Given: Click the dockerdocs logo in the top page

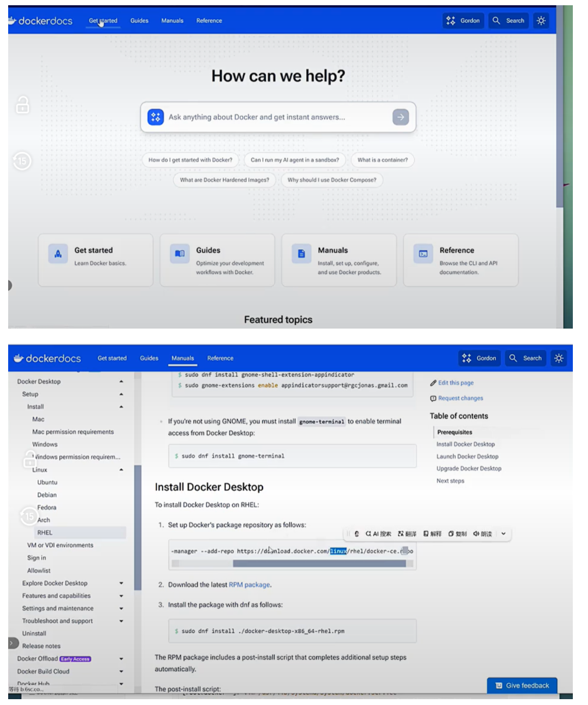Looking at the screenshot, I should coord(41,20).
